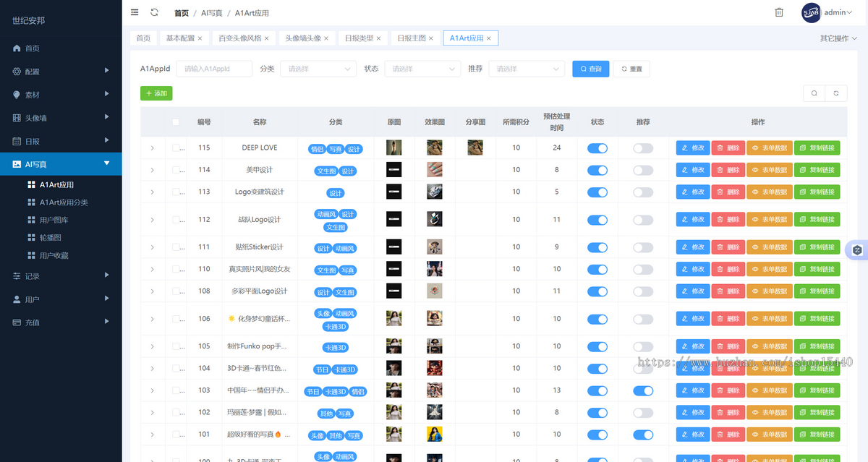
Task: Click the refresh icon in top header
Action: click(x=154, y=12)
